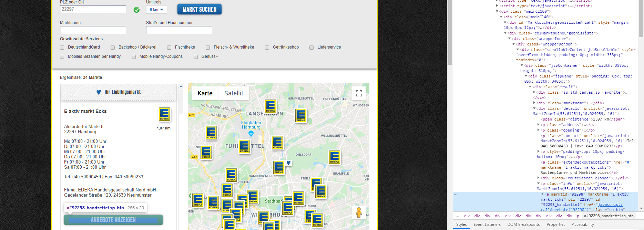Tick the Fleisch- & Wursttheke checkbox
Image resolution: width=644 pixels, height=230 pixels.
[208, 48]
